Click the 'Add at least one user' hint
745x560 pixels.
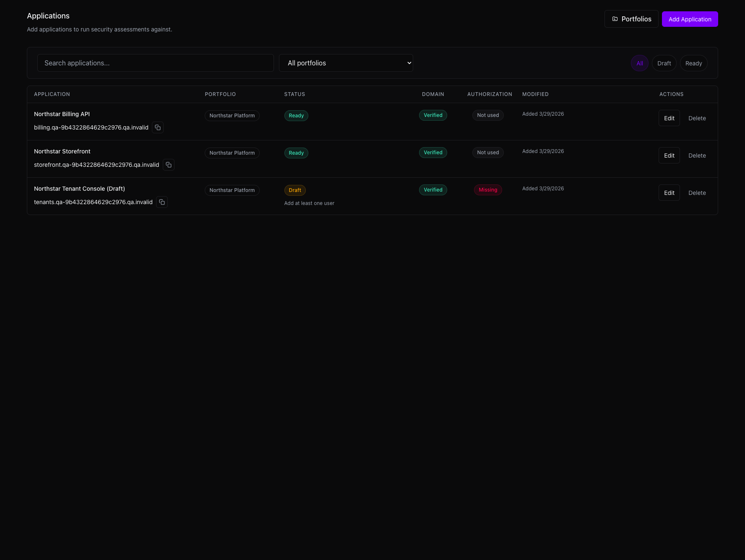click(309, 203)
